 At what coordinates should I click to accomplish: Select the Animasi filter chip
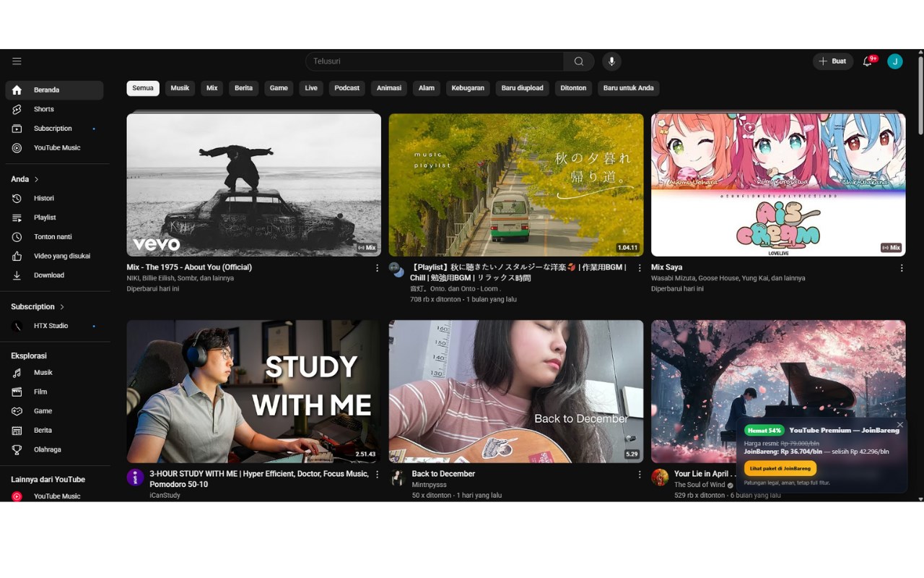click(388, 88)
